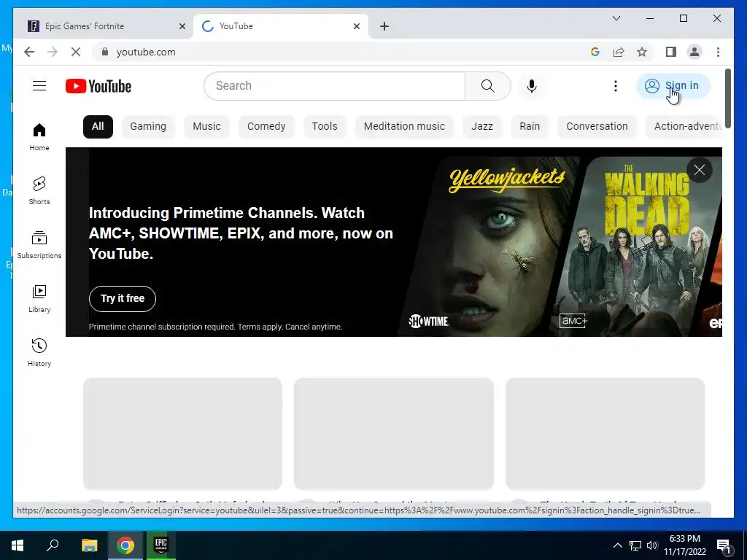Open Library in sidebar
Image resolution: width=747 pixels, height=560 pixels.
[39, 299]
